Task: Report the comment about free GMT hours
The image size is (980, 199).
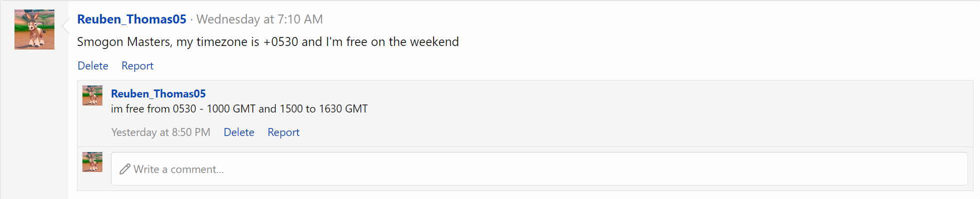Action: pyautogui.click(x=283, y=132)
